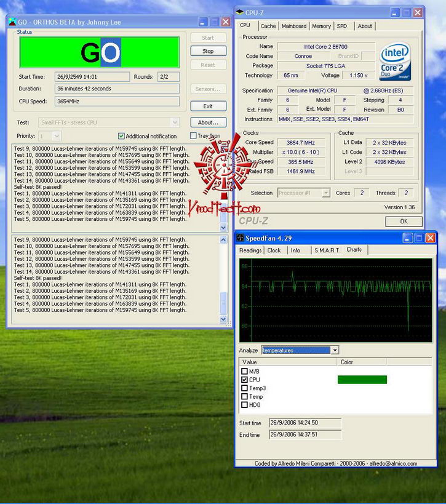Click the green GO status indicator

tap(99, 52)
